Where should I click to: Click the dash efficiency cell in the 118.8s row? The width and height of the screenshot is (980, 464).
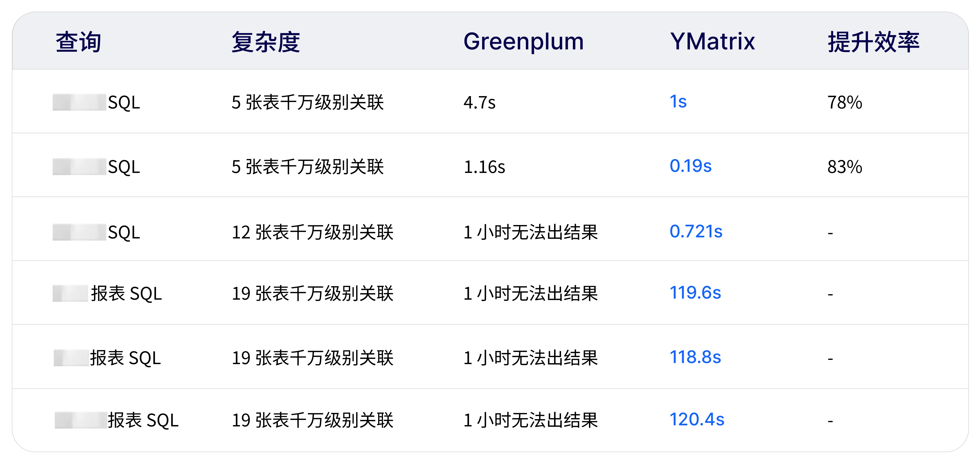tap(830, 359)
